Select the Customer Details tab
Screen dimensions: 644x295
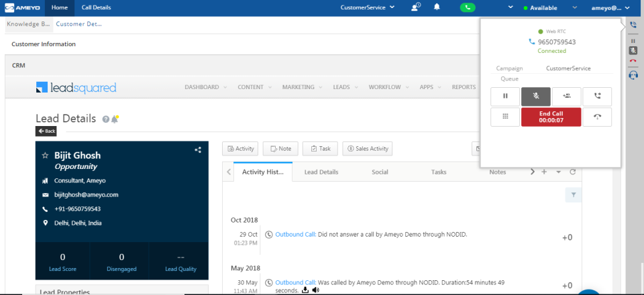click(79, 24)
